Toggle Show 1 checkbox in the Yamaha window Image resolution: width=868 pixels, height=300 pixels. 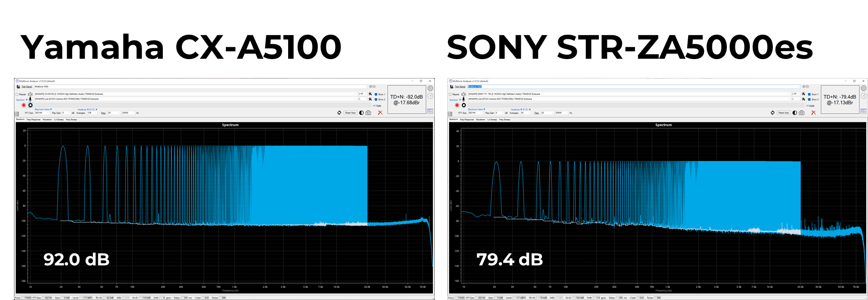pos(376,94)
